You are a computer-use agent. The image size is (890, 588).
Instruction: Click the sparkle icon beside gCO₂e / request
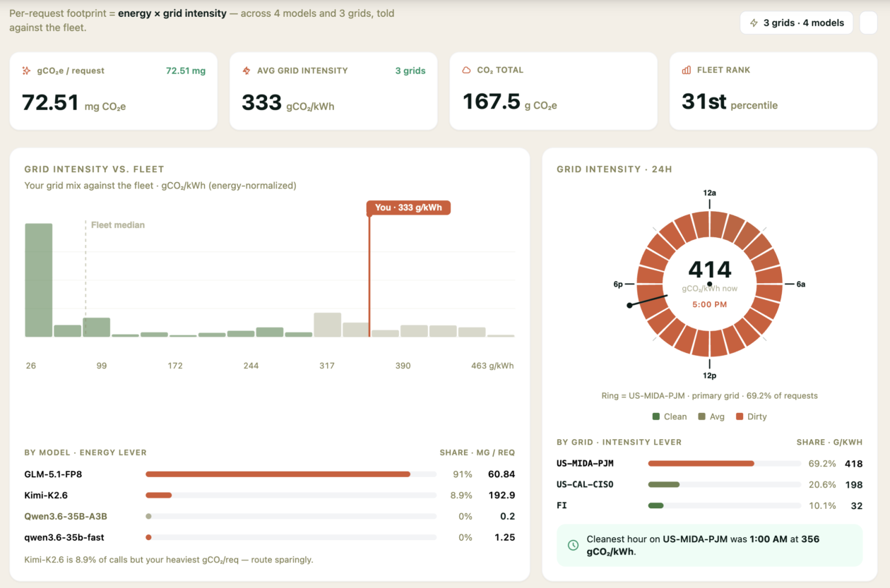[x=27, y=71]
